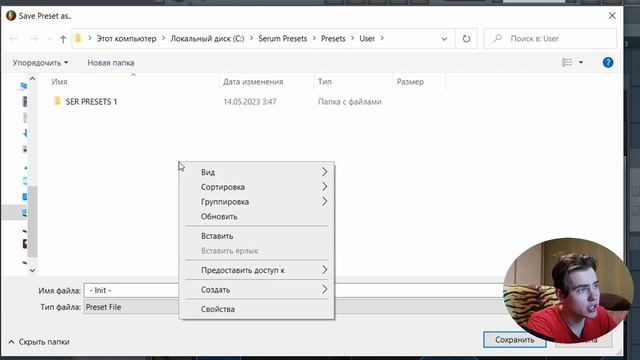This screenshot has width=640, height=360.
Task: Choose Вставить in the context menu
Action: point(257,236)
